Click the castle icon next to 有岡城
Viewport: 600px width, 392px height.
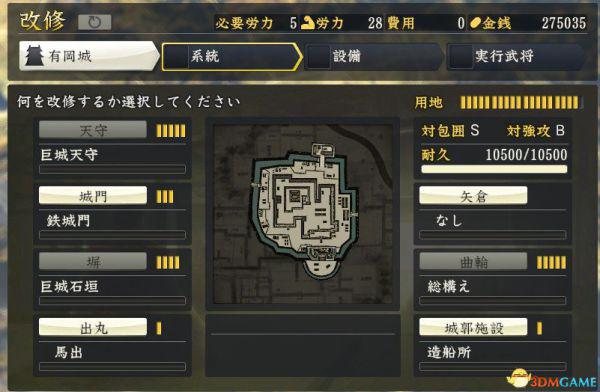34,56
